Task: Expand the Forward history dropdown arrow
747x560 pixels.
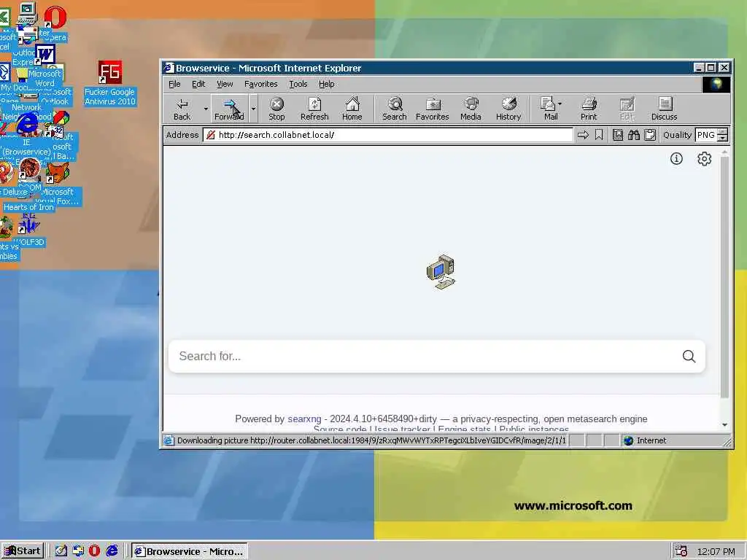Action: (x=253, y=109)
